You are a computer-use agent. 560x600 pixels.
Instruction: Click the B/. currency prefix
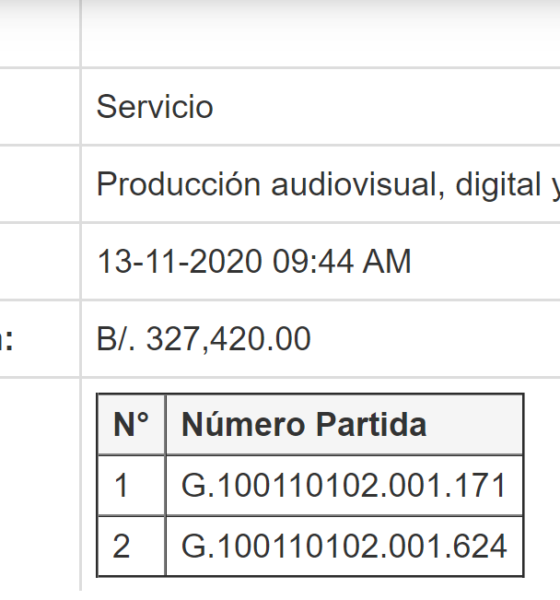click(116, 339)
